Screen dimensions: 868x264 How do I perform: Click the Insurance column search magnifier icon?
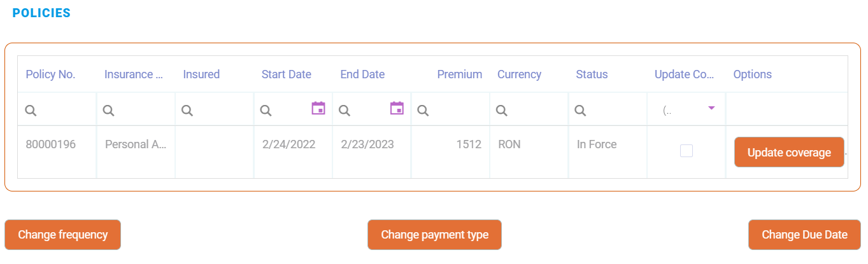click(109, 111)
